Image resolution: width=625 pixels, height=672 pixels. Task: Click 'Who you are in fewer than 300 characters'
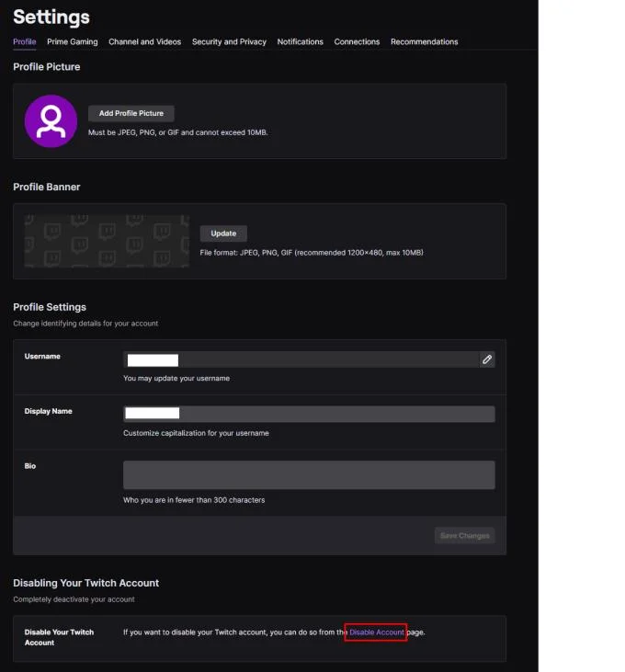pos(194,500)
